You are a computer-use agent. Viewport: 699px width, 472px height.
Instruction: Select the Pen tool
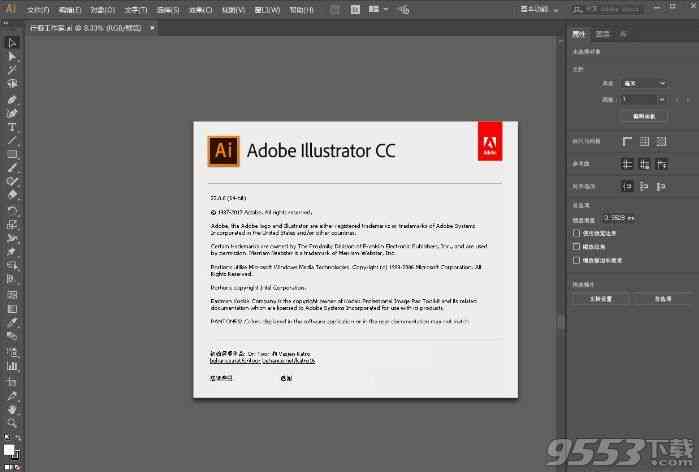tap(12, 100)
